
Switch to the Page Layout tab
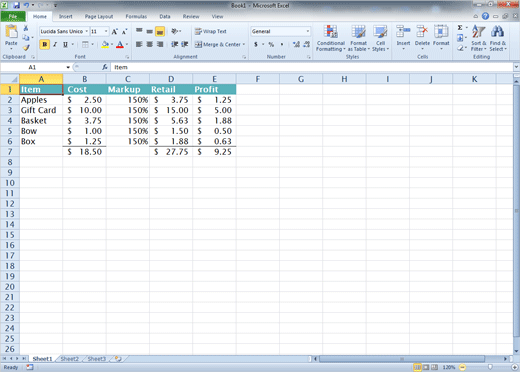tap(99, 16)
